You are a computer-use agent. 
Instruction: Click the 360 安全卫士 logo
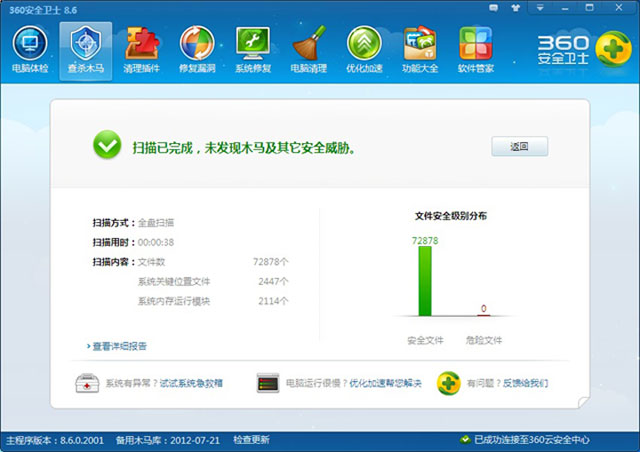pos(584,49)
